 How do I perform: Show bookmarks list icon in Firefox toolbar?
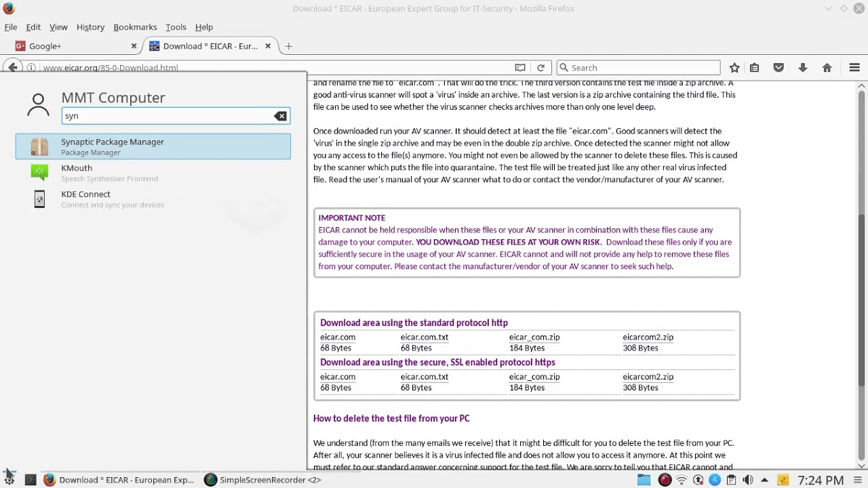(x=754, y=68)
